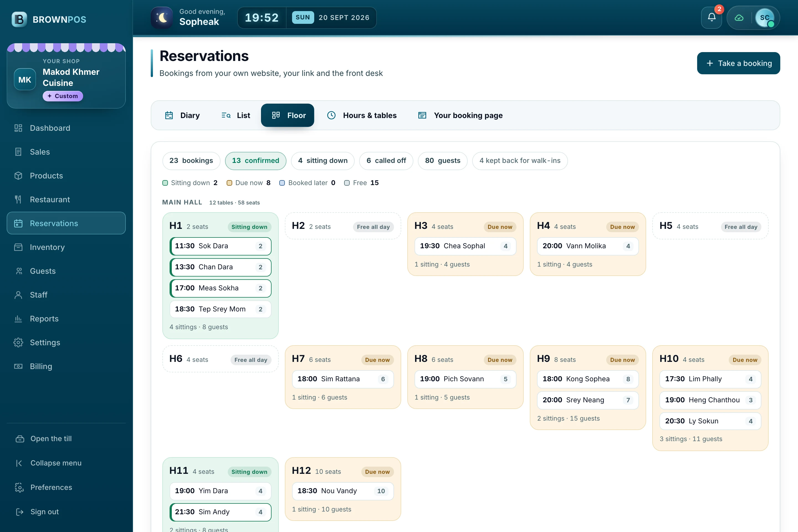Toggle the 13 confirmed filter chip
This screenshot has height=532, width=798.
pos(255,160)
